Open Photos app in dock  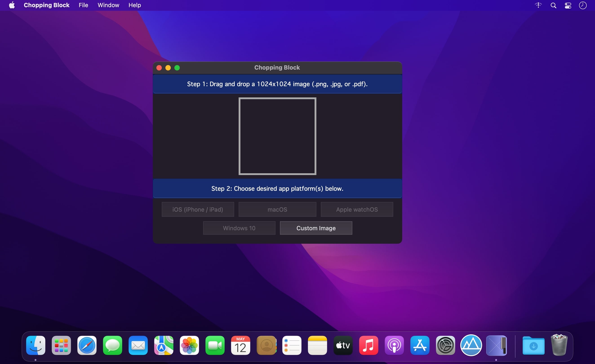point(189,345)
